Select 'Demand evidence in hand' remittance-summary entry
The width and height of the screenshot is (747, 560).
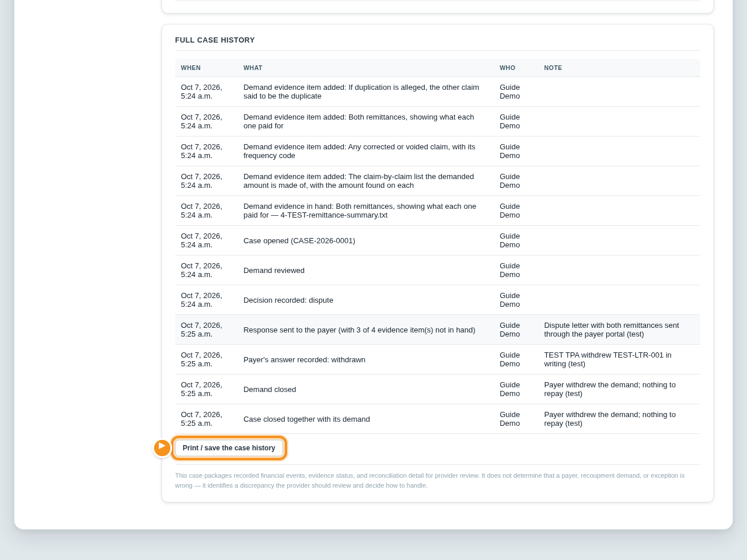click(x=438, y=211)
